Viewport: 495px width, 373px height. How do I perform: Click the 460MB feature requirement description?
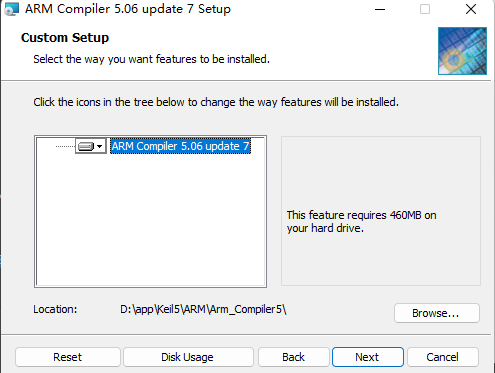tap(361, 221)
